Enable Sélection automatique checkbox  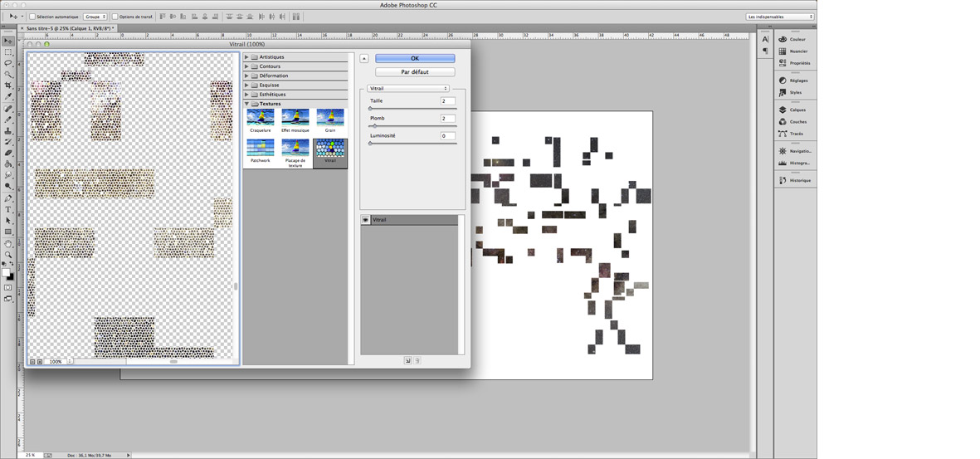[33, 17]
